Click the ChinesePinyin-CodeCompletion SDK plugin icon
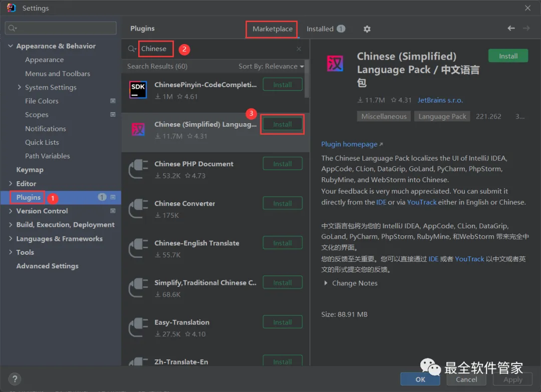541x392 pixels. coord(138,90)
